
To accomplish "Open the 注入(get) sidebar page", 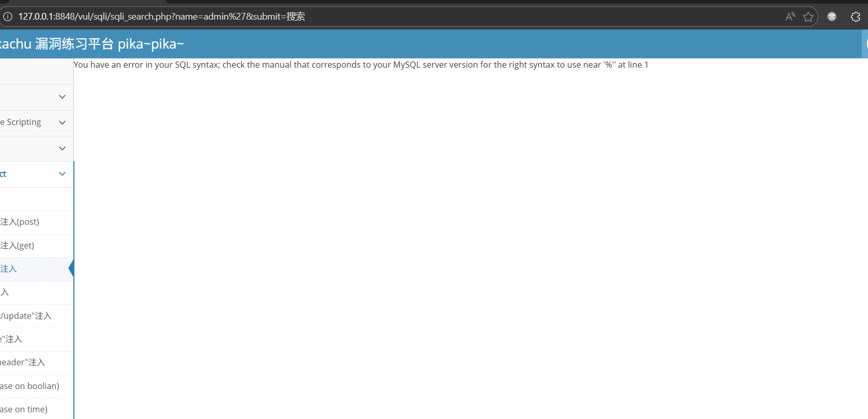I will 18,246.
